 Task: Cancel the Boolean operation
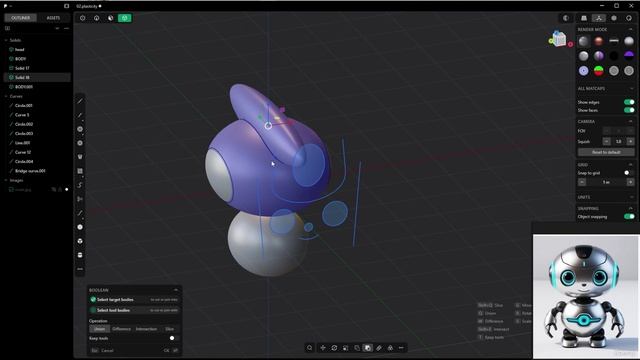point(102,351)
